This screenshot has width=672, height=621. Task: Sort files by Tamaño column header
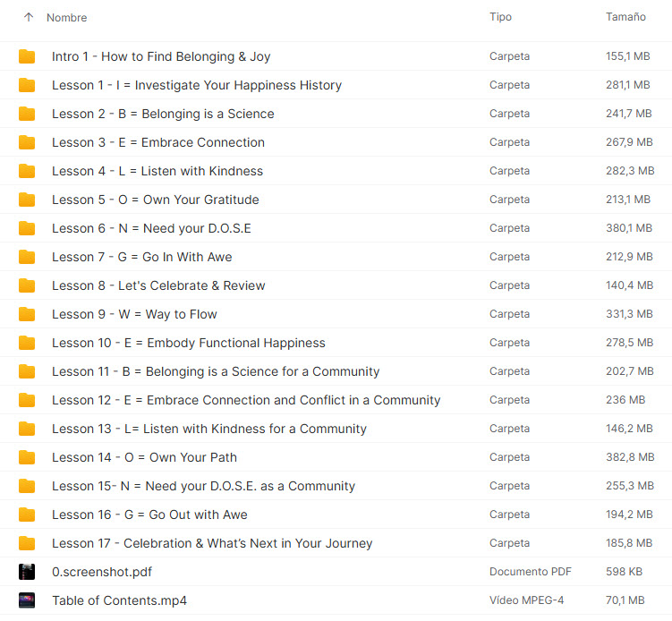tap(625, 17)
